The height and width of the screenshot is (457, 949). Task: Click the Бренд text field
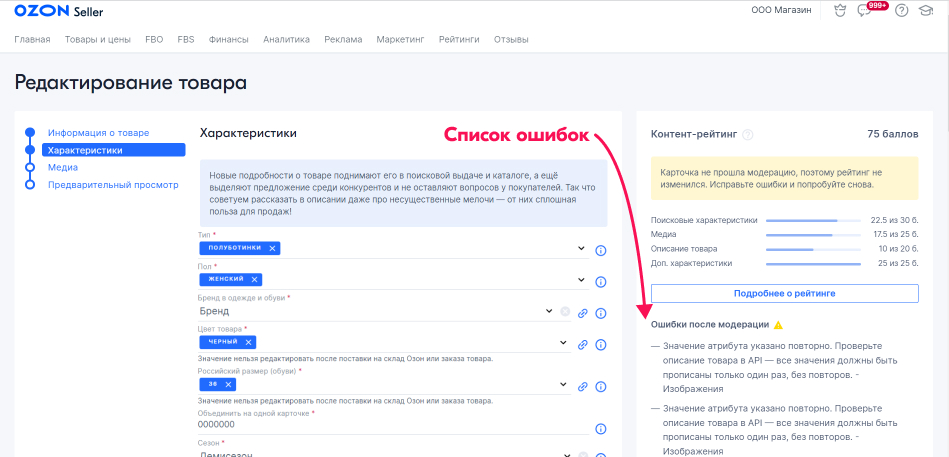(369, 311)
